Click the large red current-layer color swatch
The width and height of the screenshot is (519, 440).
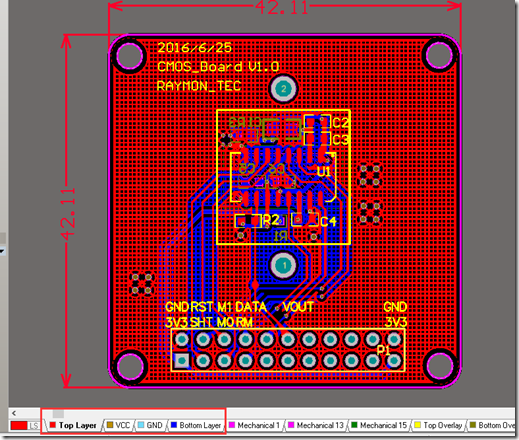click(19, 426)
